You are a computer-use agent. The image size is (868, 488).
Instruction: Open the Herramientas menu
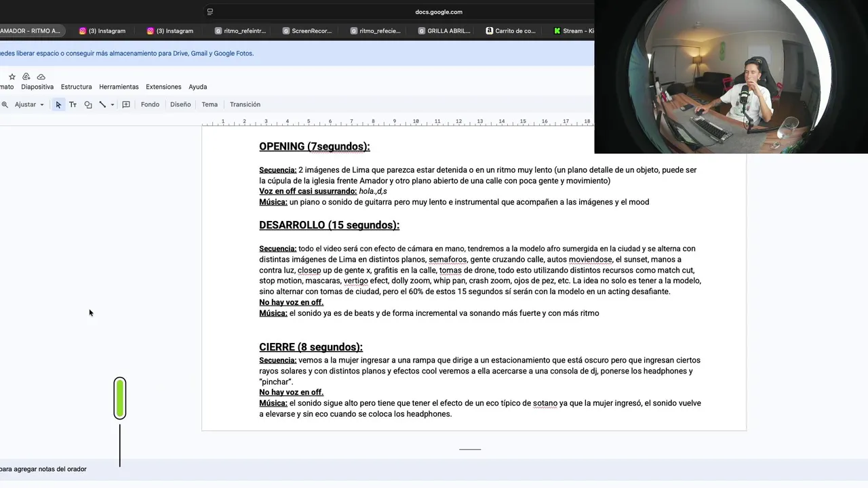coord(119,87)
